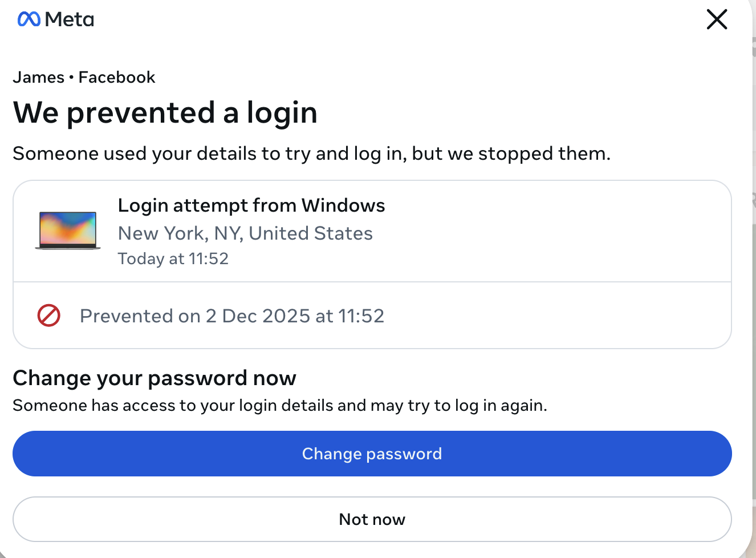Screen dimensions: 756x558
Task: Click the "United States" country text
Action: [311, 233]
